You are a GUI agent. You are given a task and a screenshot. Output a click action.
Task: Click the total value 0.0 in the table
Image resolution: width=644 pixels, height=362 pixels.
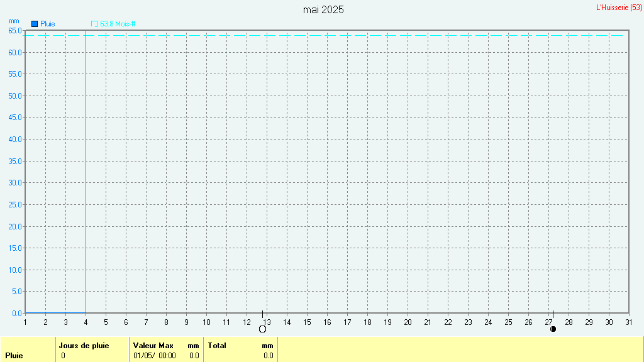268,356
